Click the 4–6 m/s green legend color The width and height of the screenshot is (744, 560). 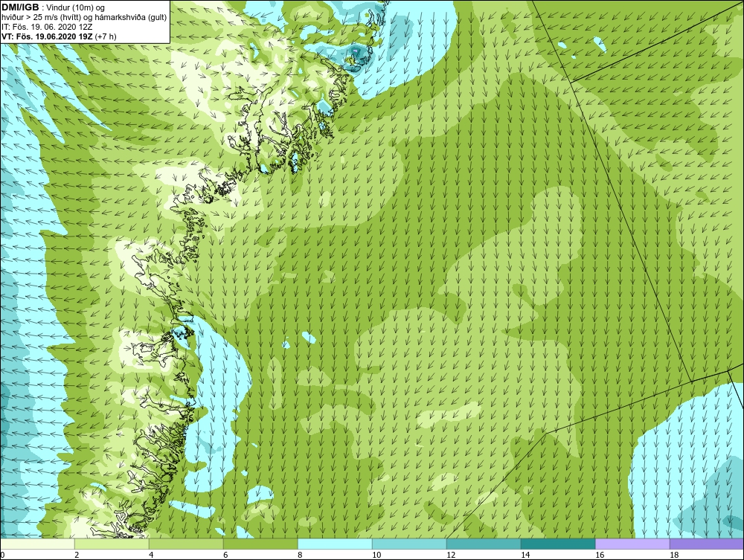click(186, 544)
